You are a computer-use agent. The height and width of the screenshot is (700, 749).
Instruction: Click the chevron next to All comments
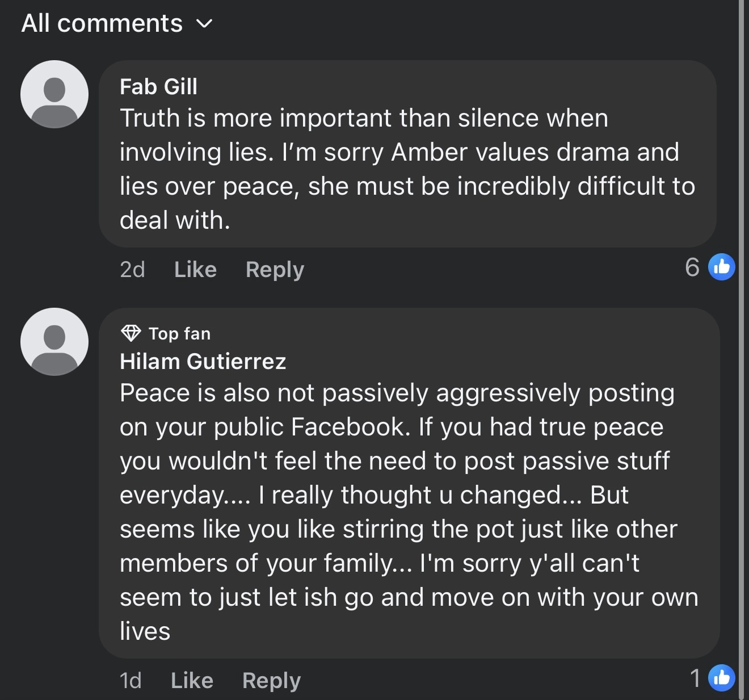point(204,24)
